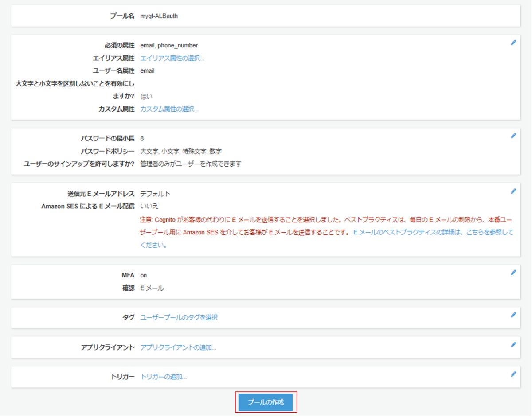The height and width of the screenshot is (417, 532).
Task: Edit the triggers section via pencil icon
Action: click(x=513, y=374)
